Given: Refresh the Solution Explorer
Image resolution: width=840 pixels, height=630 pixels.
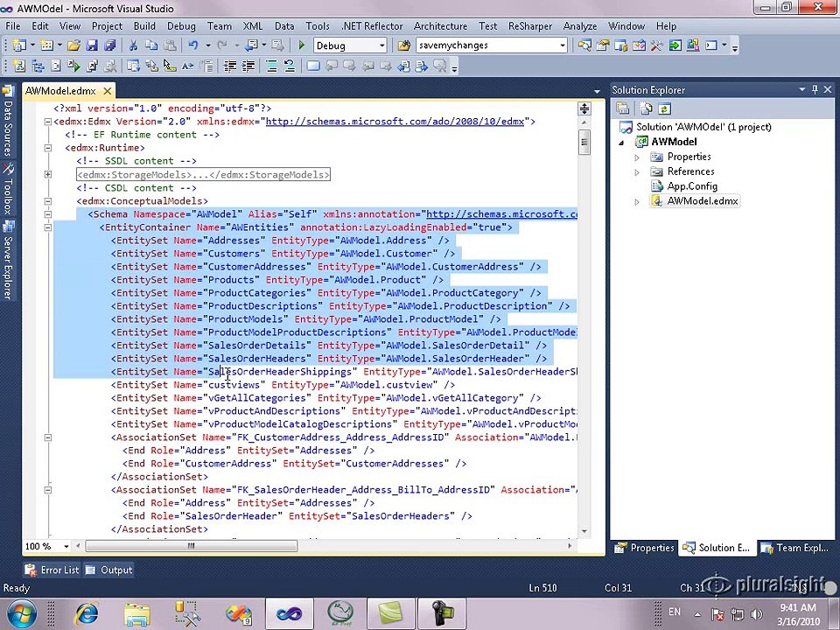Looking at the screenshot, I should 664,108.
